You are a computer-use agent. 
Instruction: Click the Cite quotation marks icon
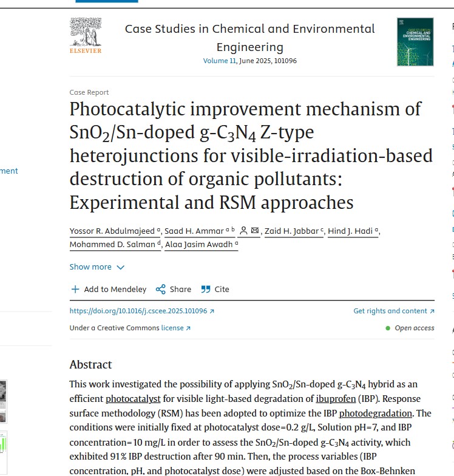click(206, 290)
